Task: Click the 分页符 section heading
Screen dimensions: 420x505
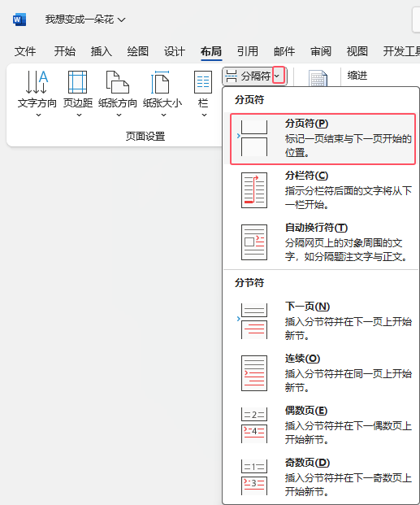Action: (249, 99)
